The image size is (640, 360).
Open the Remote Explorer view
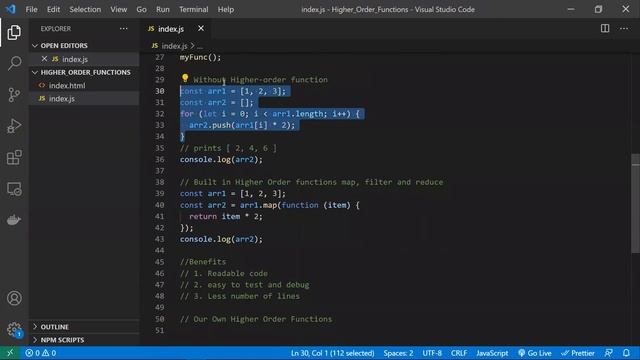(x=14, y=189)
